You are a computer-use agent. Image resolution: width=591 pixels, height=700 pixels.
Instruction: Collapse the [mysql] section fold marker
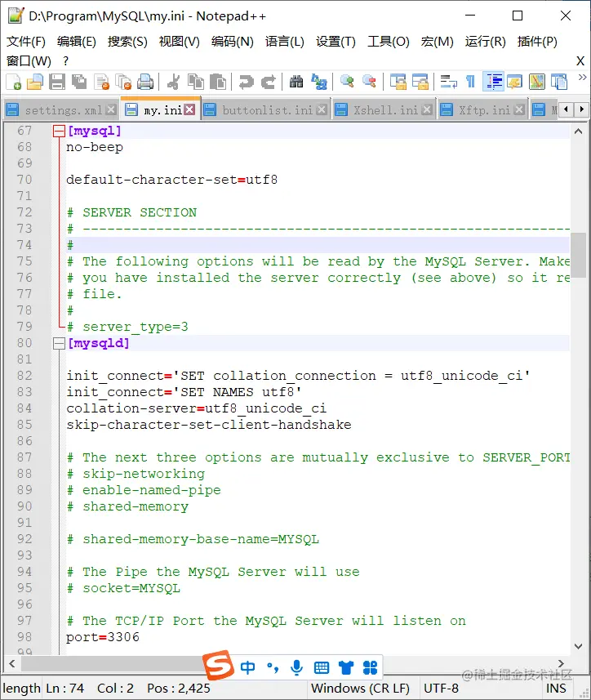pyautogui.click(x=59, y=131)
